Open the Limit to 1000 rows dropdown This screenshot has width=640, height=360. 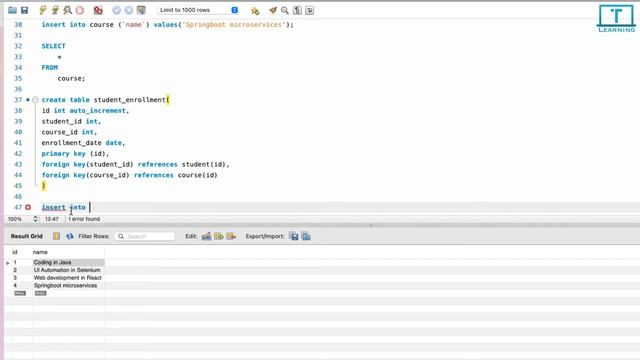[x=198, y=10]
